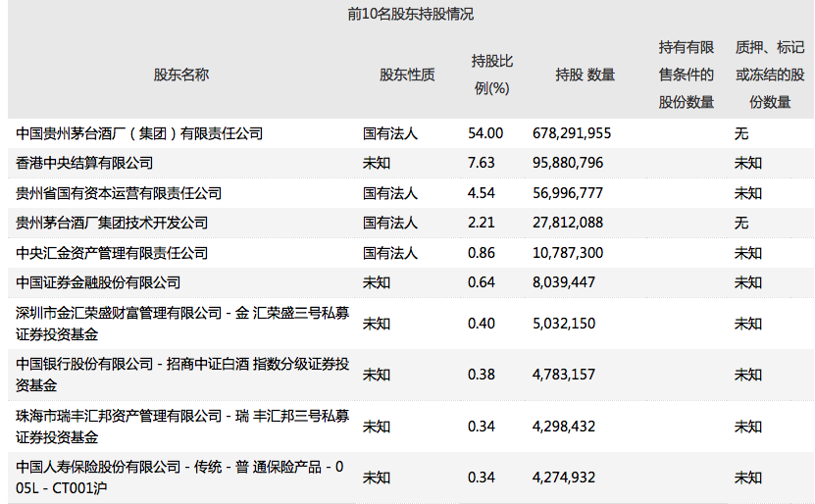
Task: Click the share count 4,298,432
Action: pyautogui.click(x=564, y=427)
